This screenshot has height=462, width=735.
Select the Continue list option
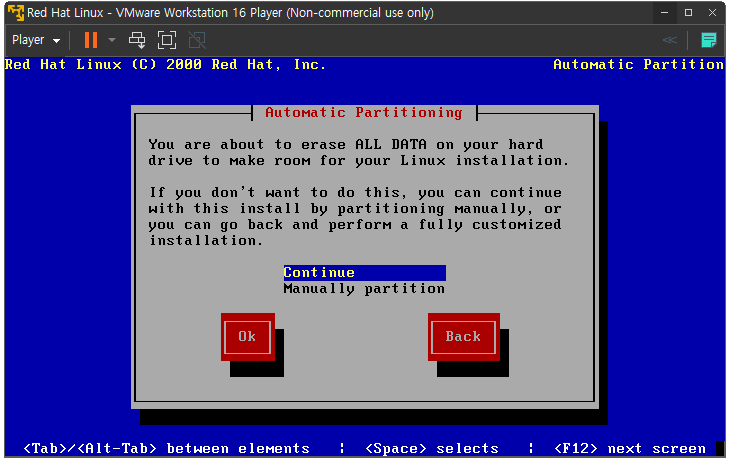pyautogui.click(x=364, y=272)
